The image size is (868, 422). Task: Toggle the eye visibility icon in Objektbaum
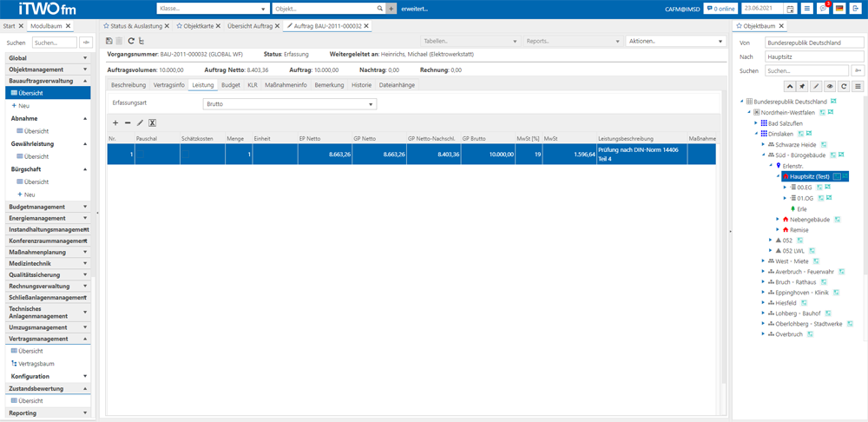tap(830, 86)
